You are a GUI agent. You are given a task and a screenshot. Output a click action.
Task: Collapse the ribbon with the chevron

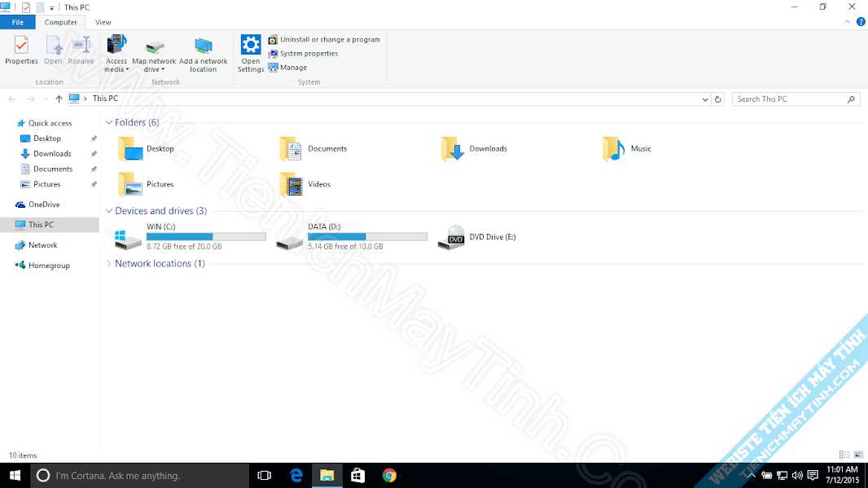pos(847,22)
